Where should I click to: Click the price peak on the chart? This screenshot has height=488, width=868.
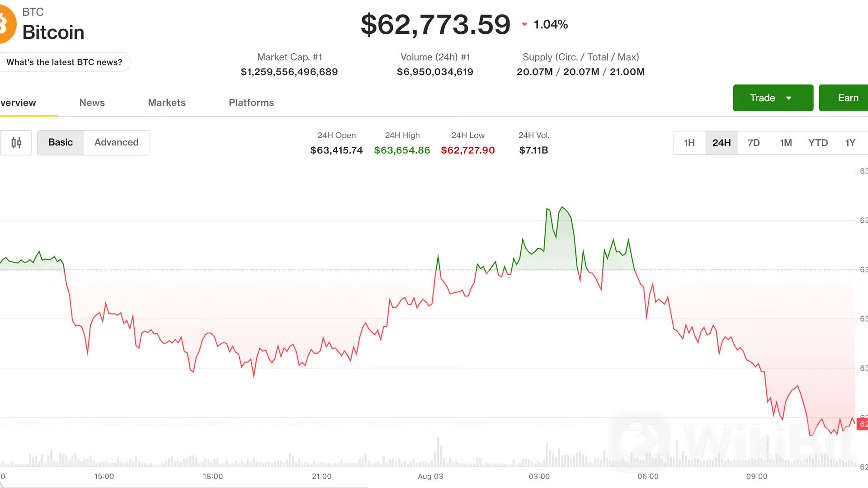point(562,207)
